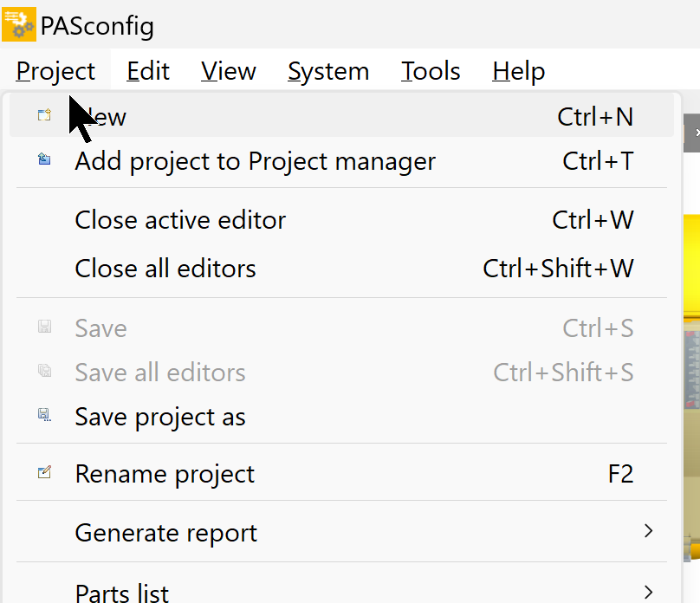The width and height of the screenshot is (700, 603).
Task: Open the Help menu
Action: 518,71
